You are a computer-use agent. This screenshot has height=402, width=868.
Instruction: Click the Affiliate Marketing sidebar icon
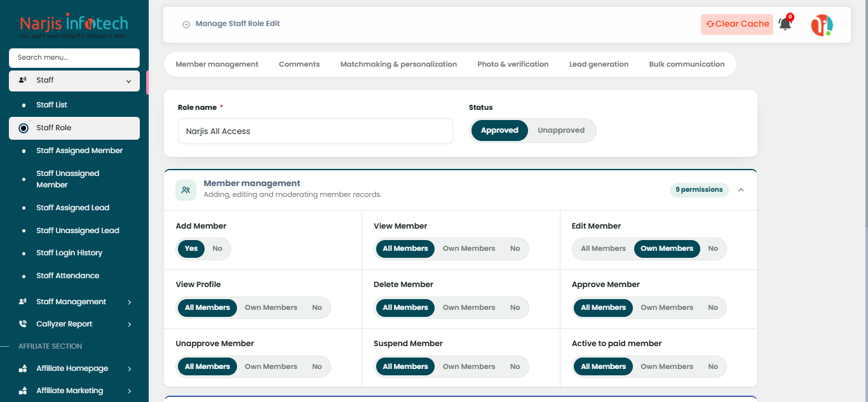click(x=23, y=391)
